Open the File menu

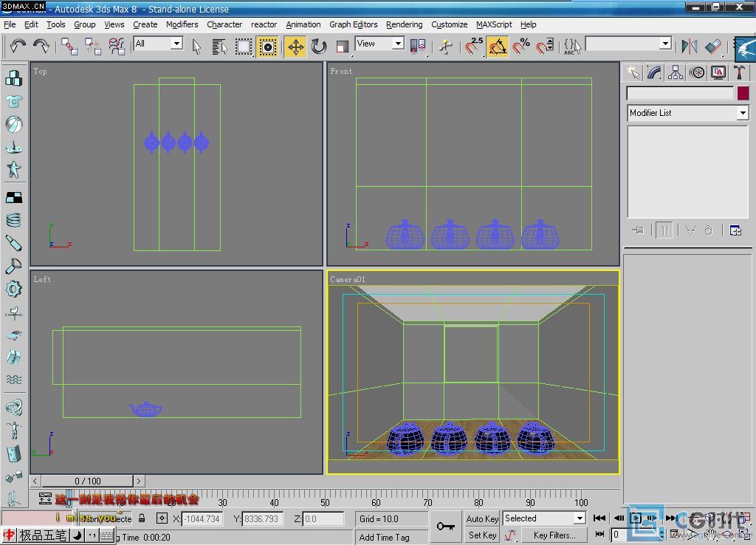[10, 24]
